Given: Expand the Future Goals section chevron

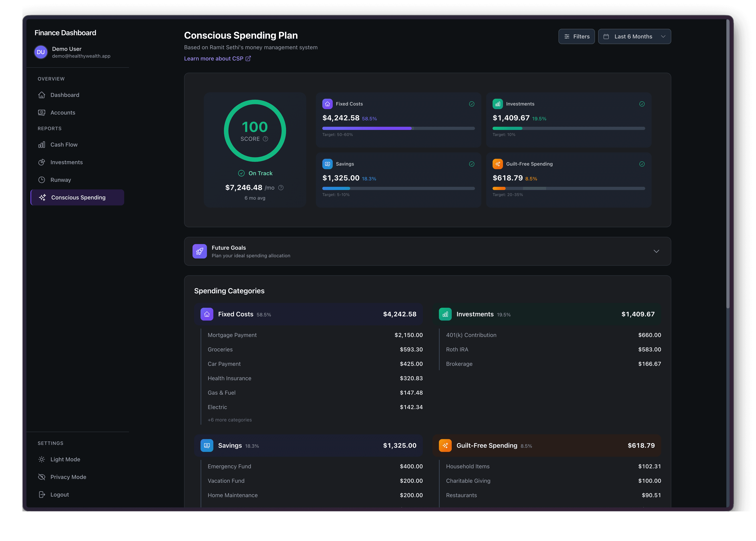Looking at the screenshot, I should (656, 251).
